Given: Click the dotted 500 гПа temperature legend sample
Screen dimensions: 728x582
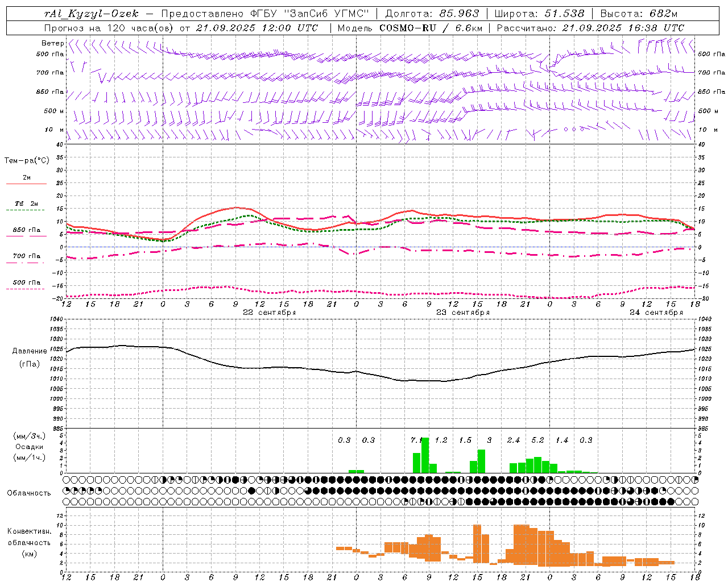Looking at the screenshot, I should tap(25, 289).
